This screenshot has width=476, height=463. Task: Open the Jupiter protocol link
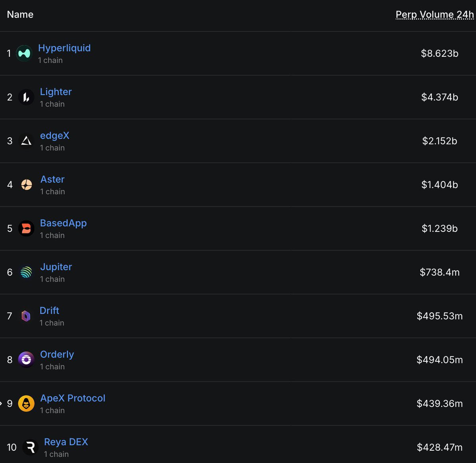point(56,267)
